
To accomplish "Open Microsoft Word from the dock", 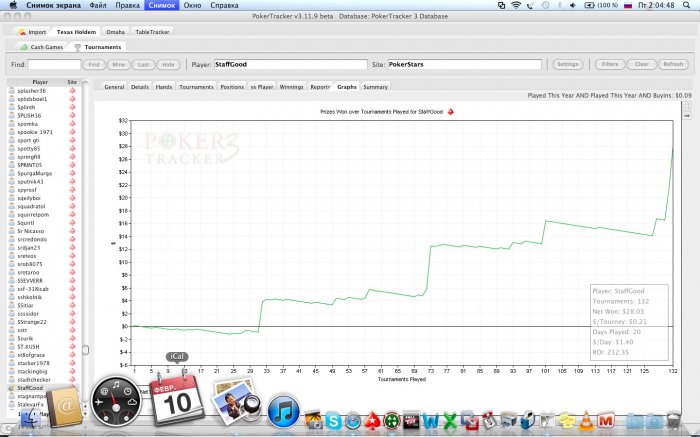I will [x=430, y=421].
